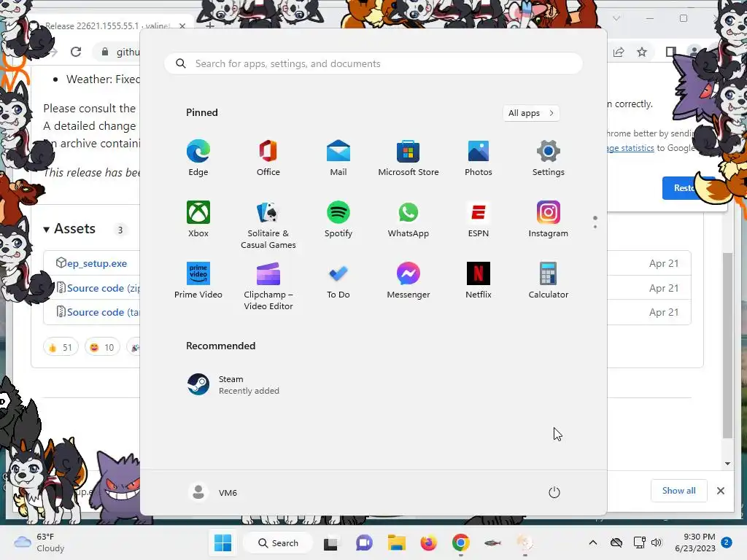
Task: Click the ep_setup.exe asset link in Chrome
Action: (x=97, y=263)
